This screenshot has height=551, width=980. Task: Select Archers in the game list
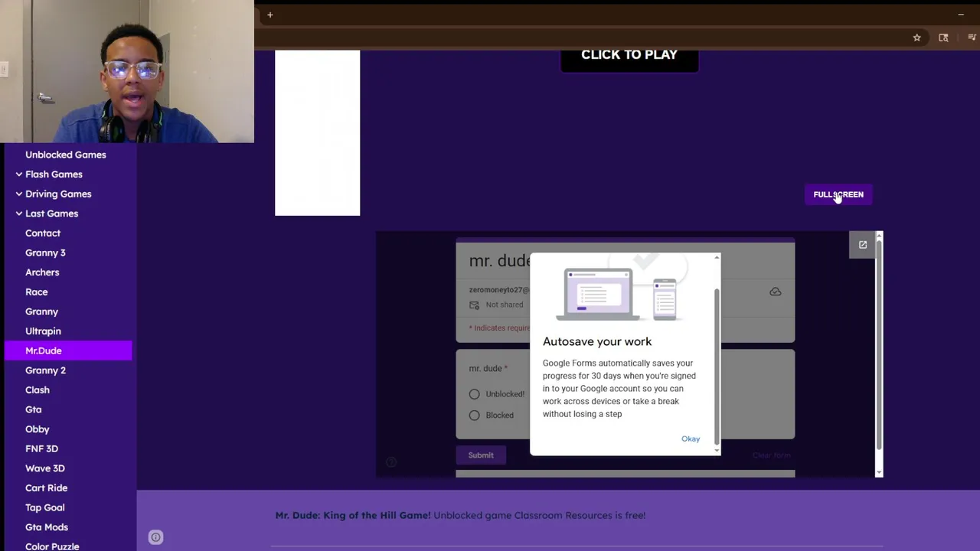click(x=42, y=272)
